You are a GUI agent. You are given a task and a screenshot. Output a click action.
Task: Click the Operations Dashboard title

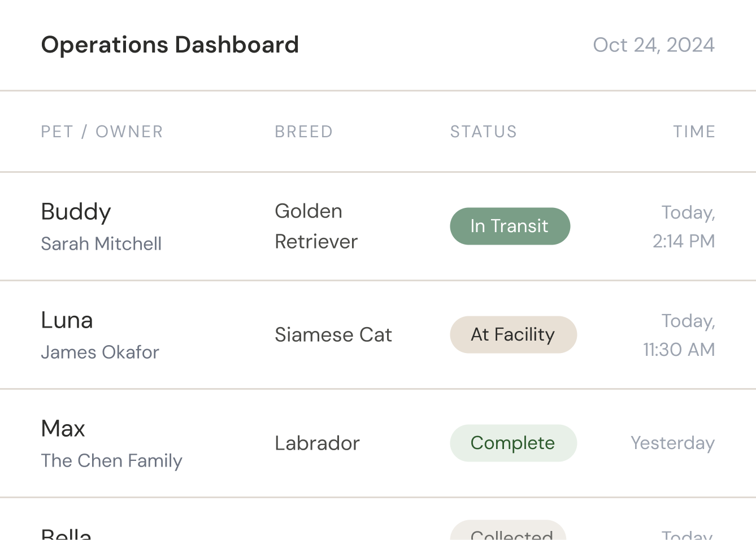click(x=170, y=45)
